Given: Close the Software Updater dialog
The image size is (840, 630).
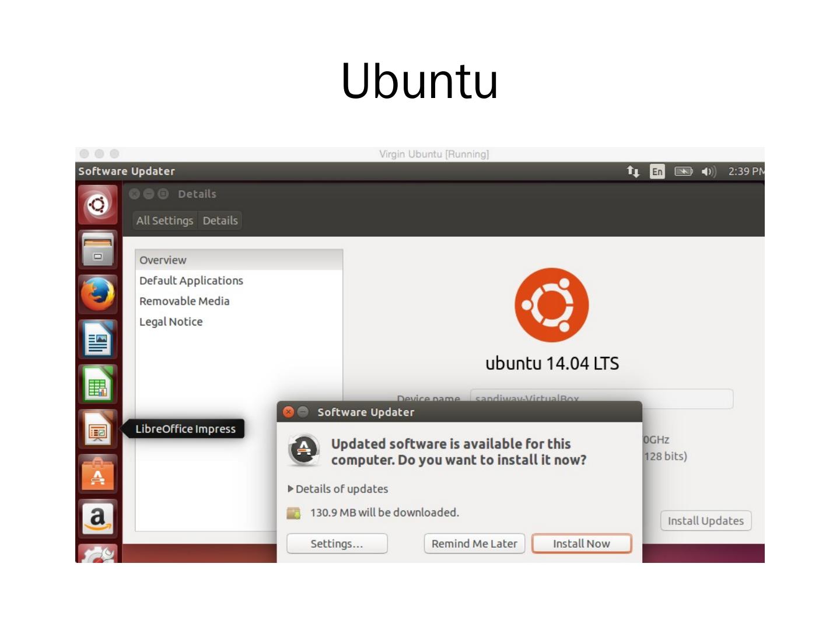Looking at the screenshot, I should pyautogui.click(x=288, y=412).
